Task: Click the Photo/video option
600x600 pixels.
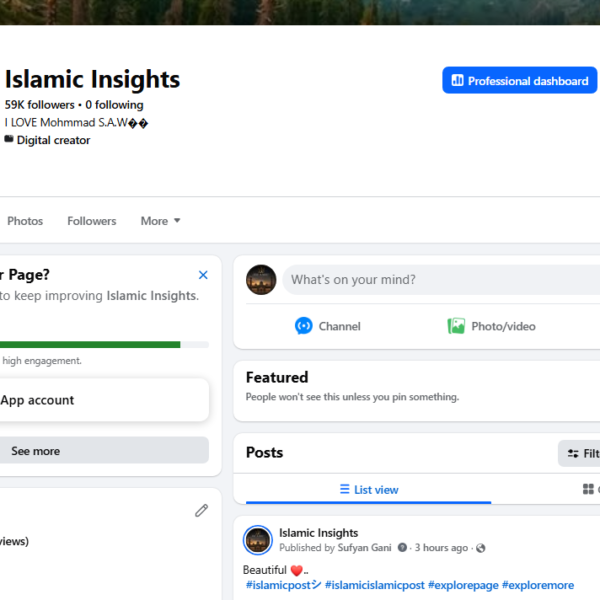Action: pos(491,326)
